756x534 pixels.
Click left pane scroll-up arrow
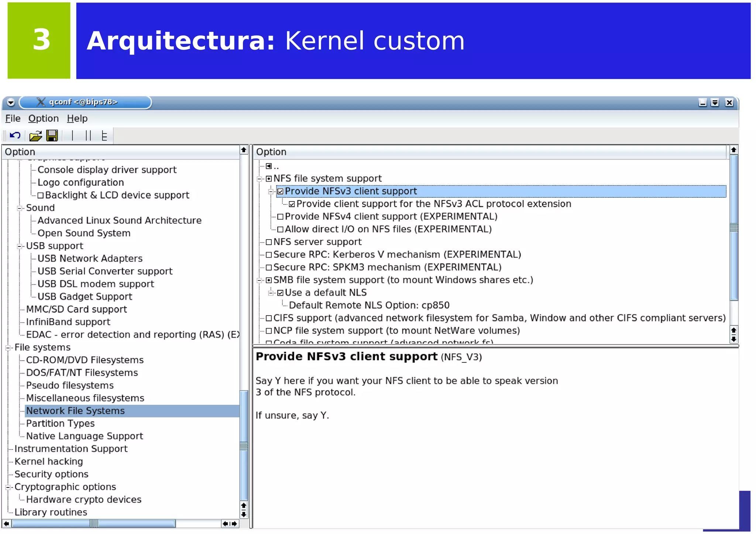[244, 150]
